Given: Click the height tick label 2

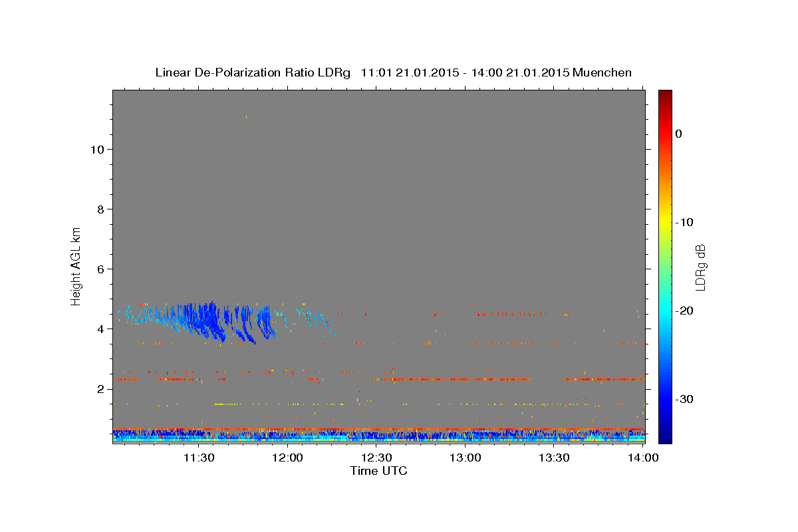Looking at the screenshot, I should click(x=99, y=388).
